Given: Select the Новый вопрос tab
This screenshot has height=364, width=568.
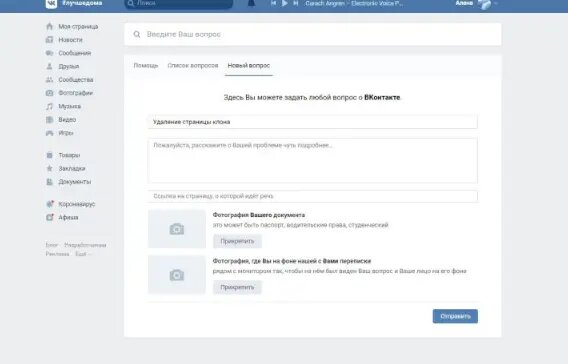Looking at the screenshot, I should (248, 66).
